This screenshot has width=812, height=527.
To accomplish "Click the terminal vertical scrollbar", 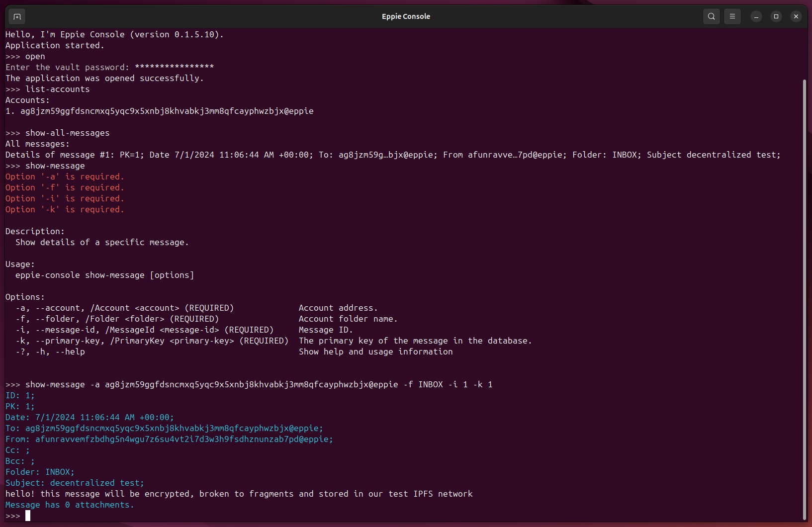I will pos(805,299).
